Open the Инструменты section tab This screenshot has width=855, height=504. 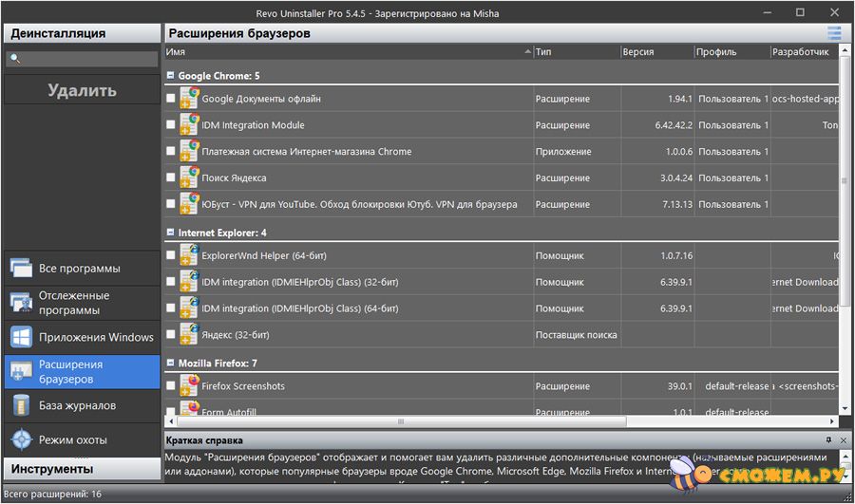(81, 469)
